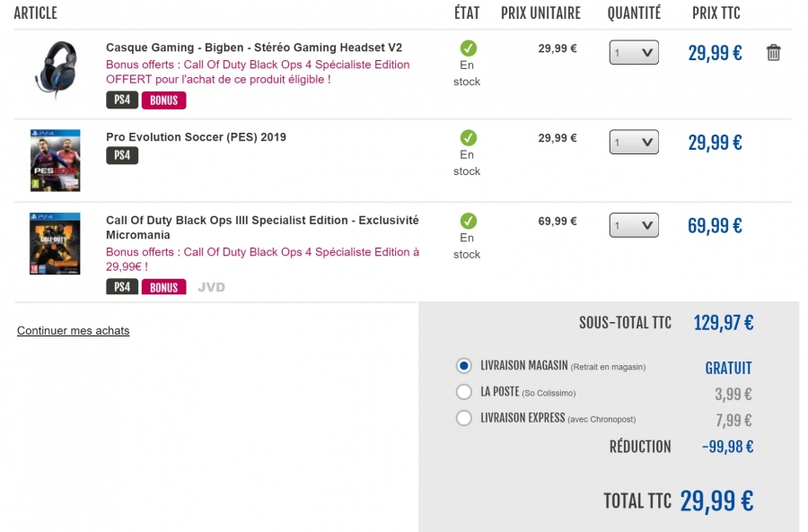Click the PS4 badge under Pro Evolution Soccer
Screen dimensions: 808x532
[122, 155]
